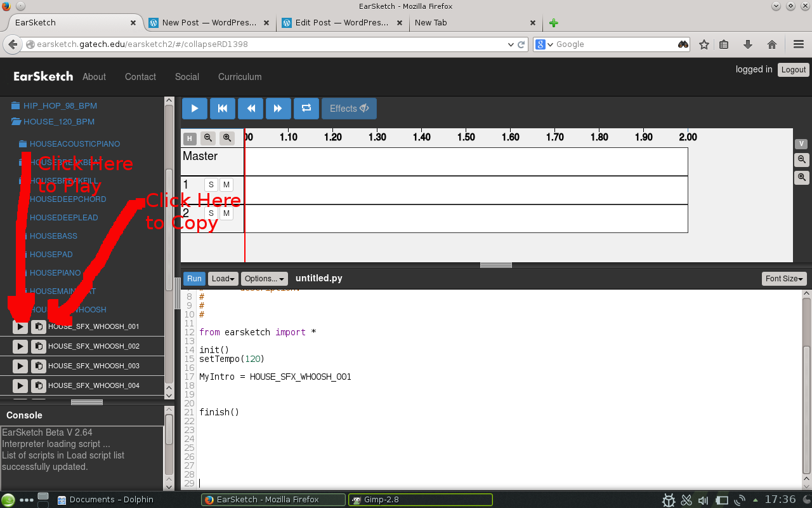This screenshot has height=508, width=812.
Task: Expand the HOUSEACOUSTICPIANO folder
Action: pyautogui.click(x=74, y=144)
